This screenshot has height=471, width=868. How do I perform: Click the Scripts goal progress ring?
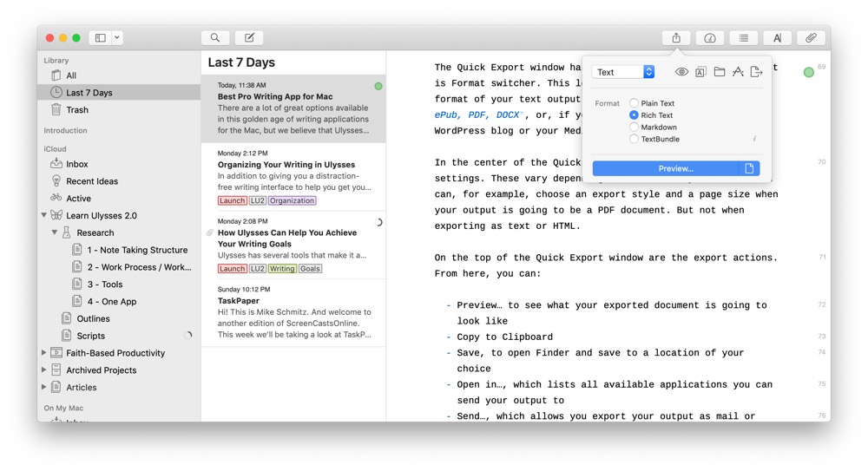[x=188, y=335]
